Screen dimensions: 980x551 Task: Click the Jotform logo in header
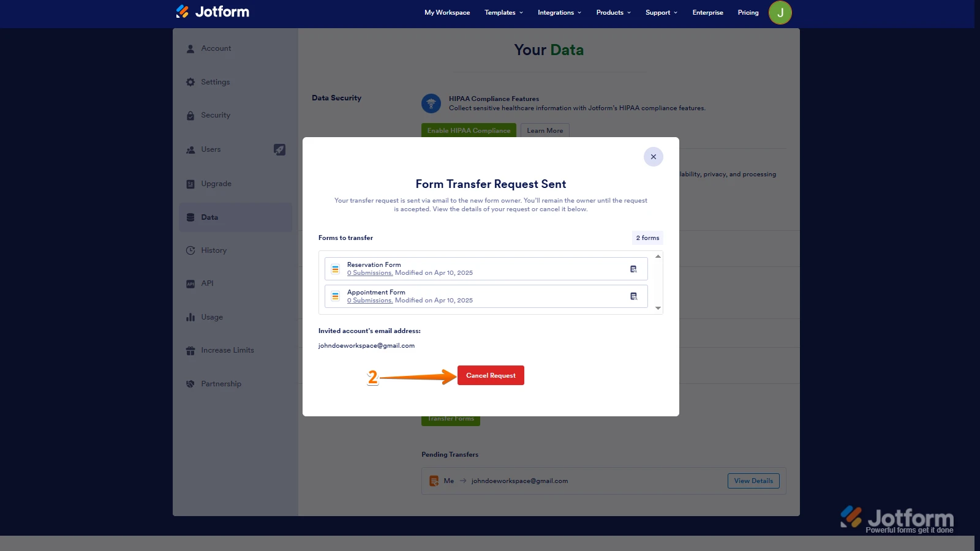pos(213,12)
